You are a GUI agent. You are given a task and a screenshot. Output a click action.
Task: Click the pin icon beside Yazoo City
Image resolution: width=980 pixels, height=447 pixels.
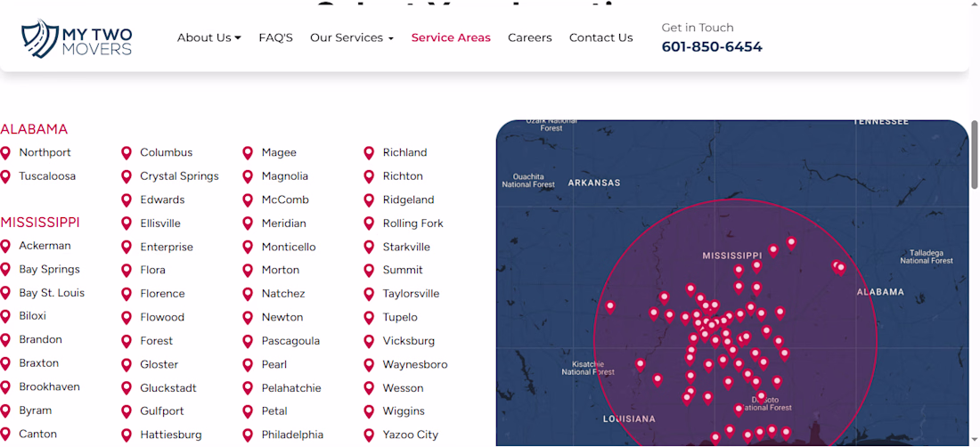tap(369, 435)
